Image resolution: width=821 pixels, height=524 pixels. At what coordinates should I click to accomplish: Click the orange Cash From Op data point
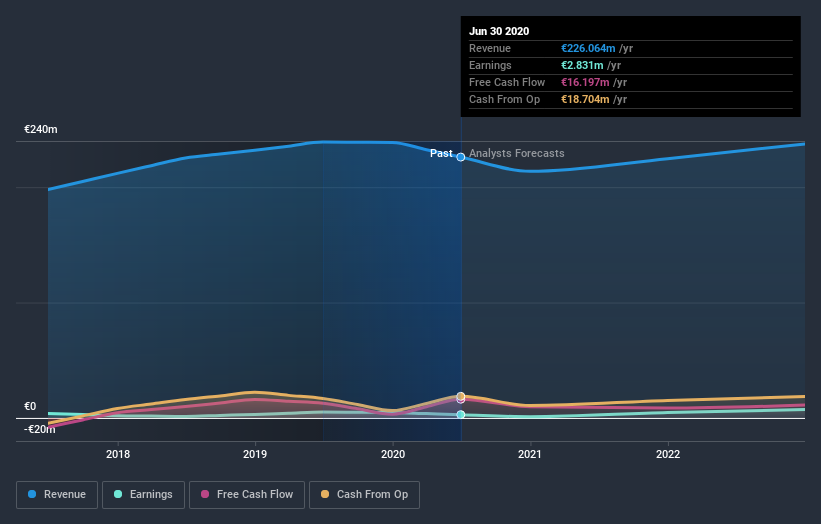[461, 396]
